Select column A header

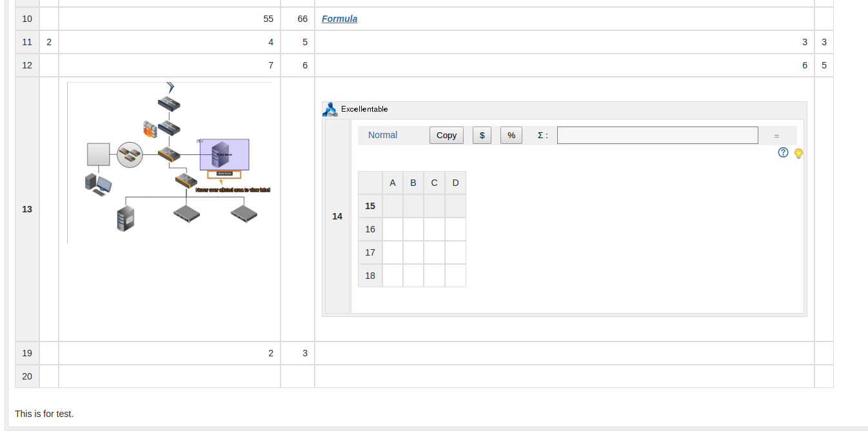tap(392, 183)
